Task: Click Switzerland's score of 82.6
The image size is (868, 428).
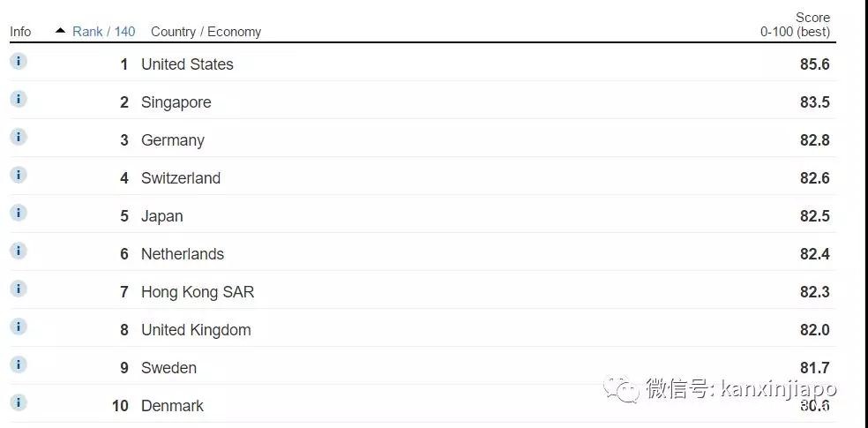Action: pyautogui.click(x=814, y=178)
